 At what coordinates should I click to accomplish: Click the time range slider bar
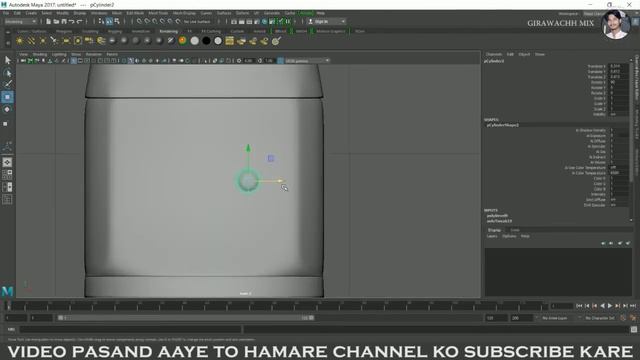[x=186, y=318]
